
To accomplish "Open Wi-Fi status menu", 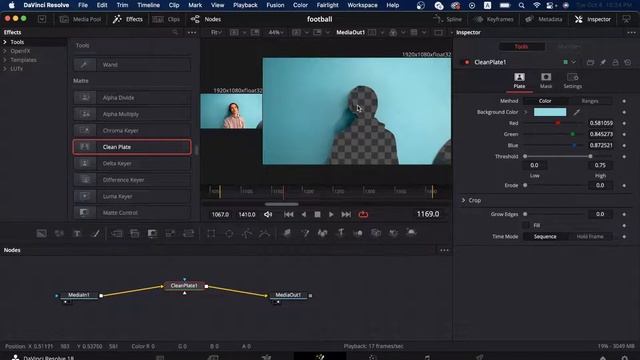I will click(536, 5).
